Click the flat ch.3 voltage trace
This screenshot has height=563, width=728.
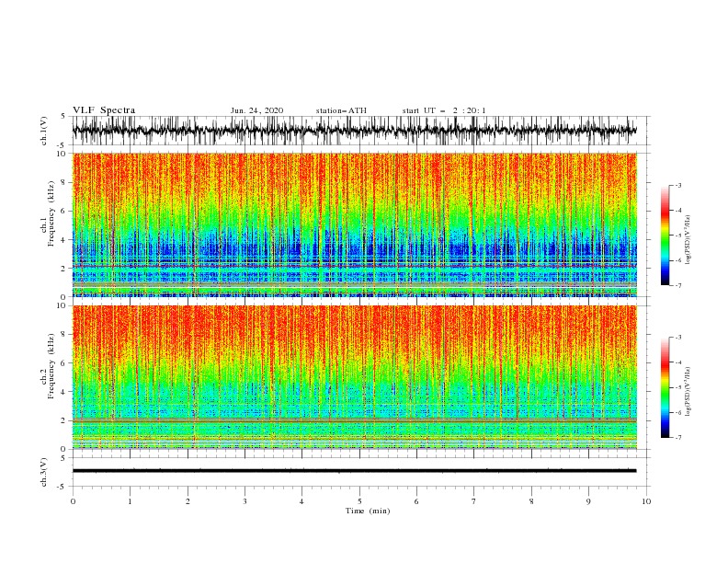(354, 471)
